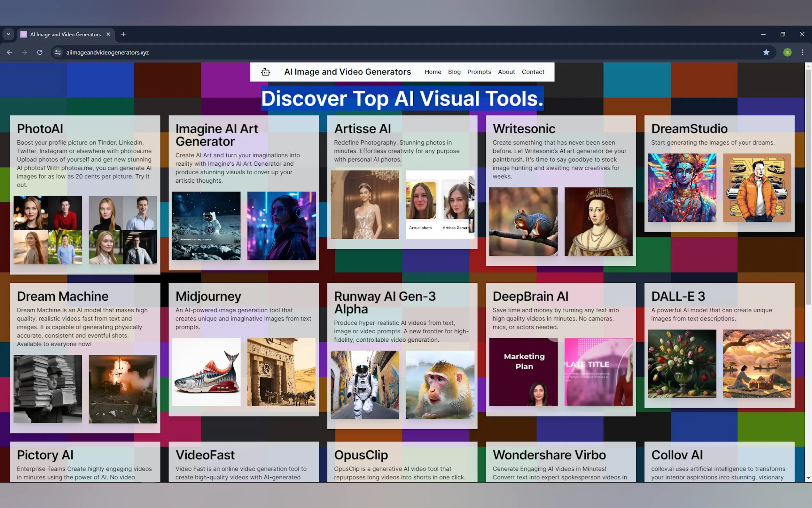Viewport: 812px width, 508px height.
Task: Click the browser back arrow
Action: click(x=9, y=52)
